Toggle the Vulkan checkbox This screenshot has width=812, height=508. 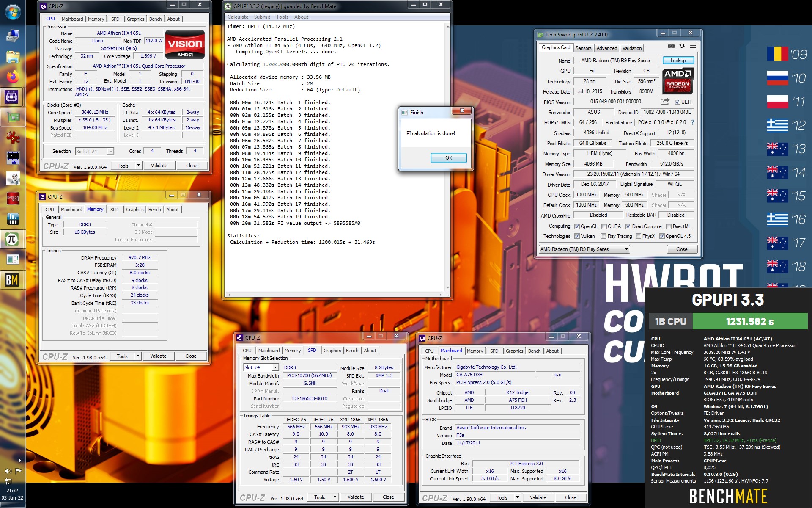[x=577, y=236]
